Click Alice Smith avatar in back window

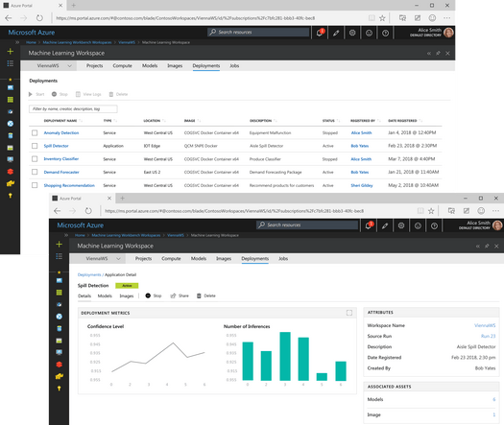(x=448, y=33)
